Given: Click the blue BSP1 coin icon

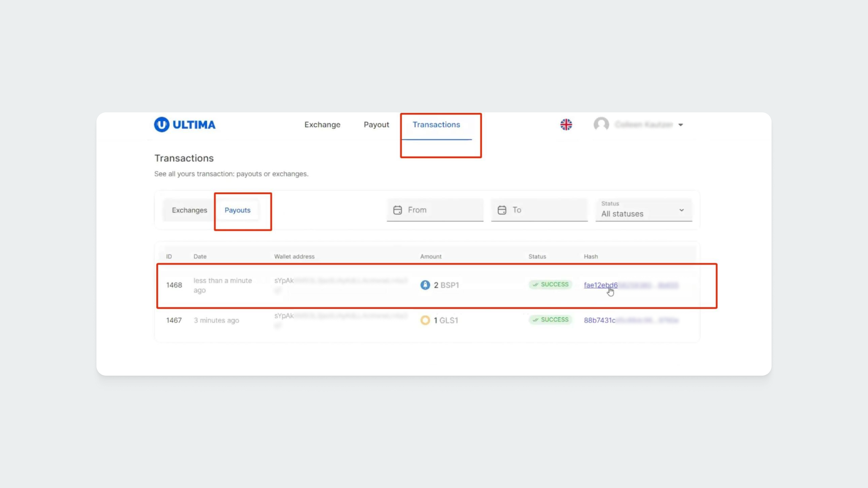Looking at the screenshot, I should (x=425, y=285).
